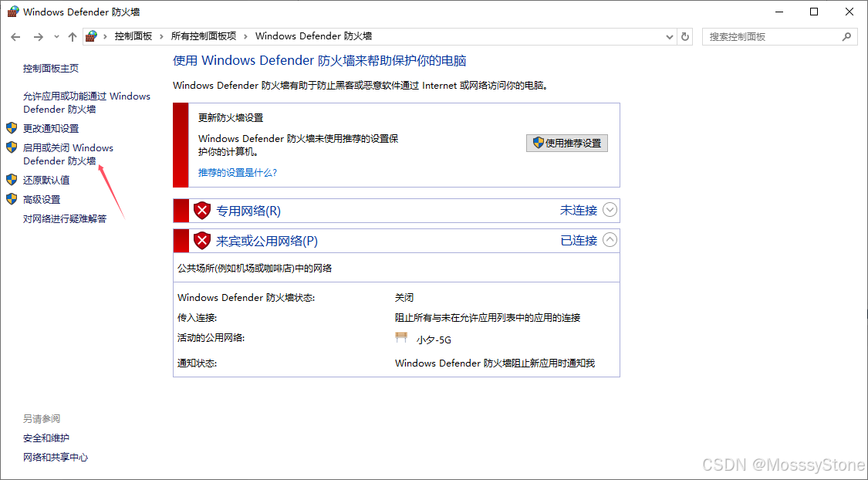This screenshot has height=480, width=868.
Task: Collapse 来宾或公用网络 section chevron
Action: coord(610,240)
